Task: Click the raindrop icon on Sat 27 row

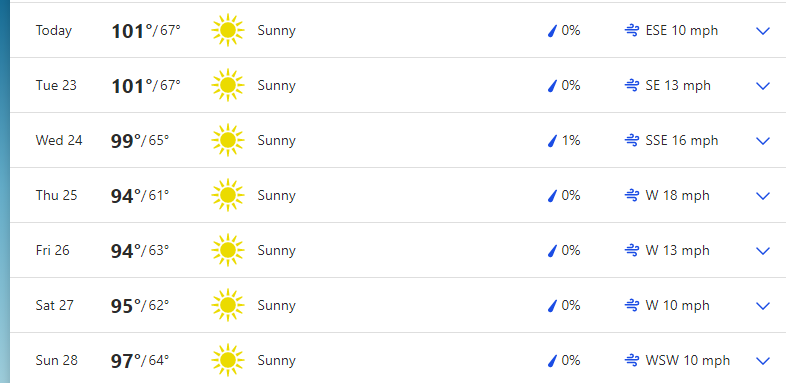Action: (x=552, y=306)
